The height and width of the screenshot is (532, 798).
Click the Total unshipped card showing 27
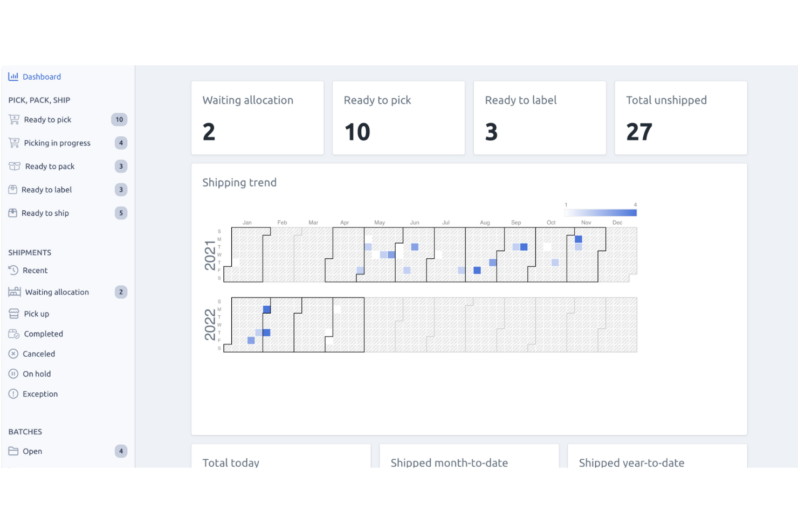[x=680, y=118]
